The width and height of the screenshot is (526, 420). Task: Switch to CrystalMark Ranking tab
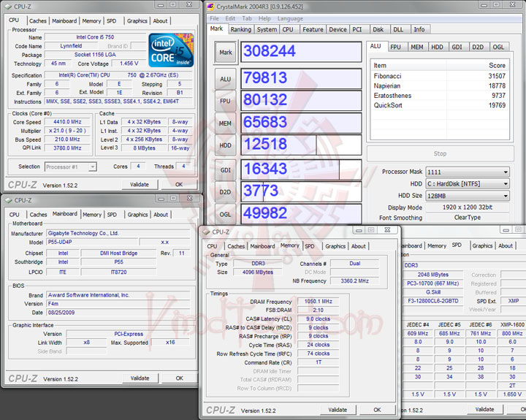(241, 29)
